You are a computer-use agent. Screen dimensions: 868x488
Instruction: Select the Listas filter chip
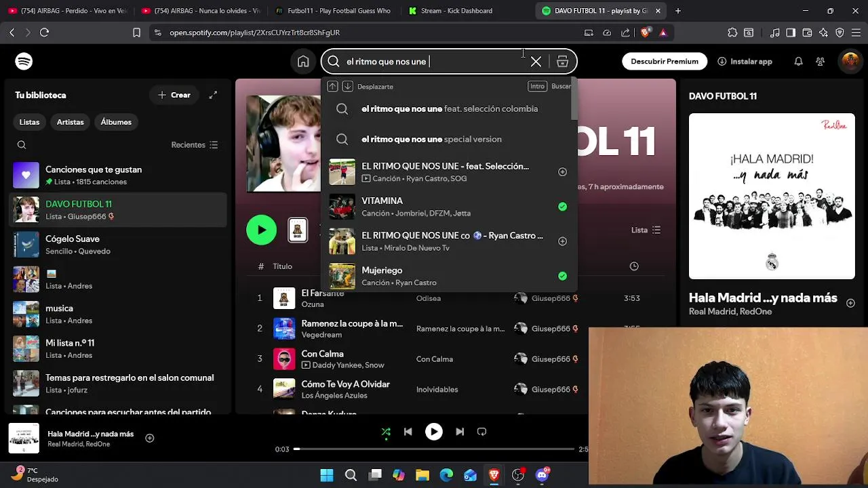tap(29, 122)
